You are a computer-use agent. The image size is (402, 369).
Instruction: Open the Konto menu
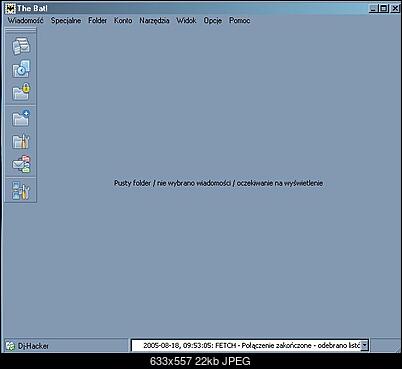pyautogui.click(x=123, y=20)
